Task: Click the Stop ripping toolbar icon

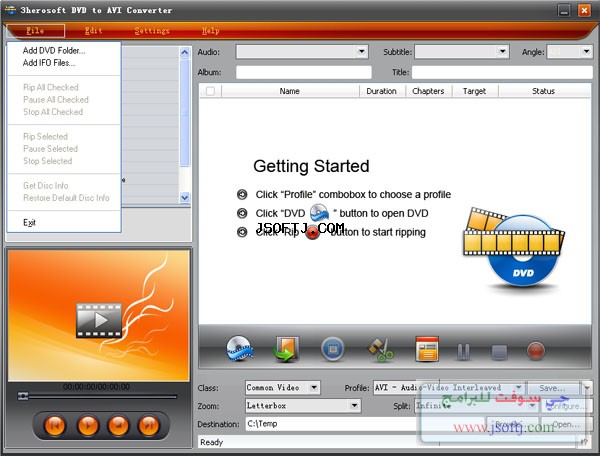Action: click(499, 352)
